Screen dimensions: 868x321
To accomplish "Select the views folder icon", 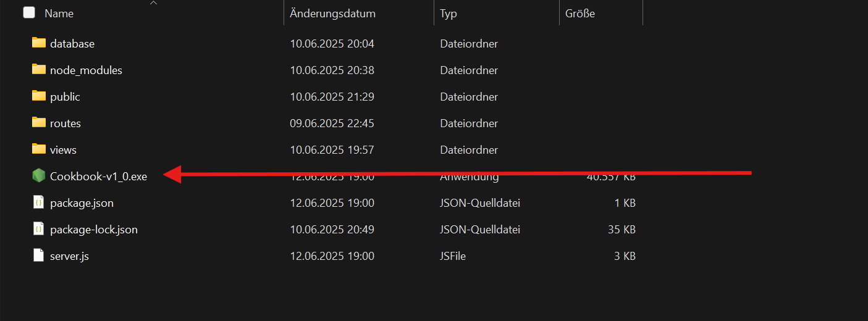I will [x=39, y=149].
